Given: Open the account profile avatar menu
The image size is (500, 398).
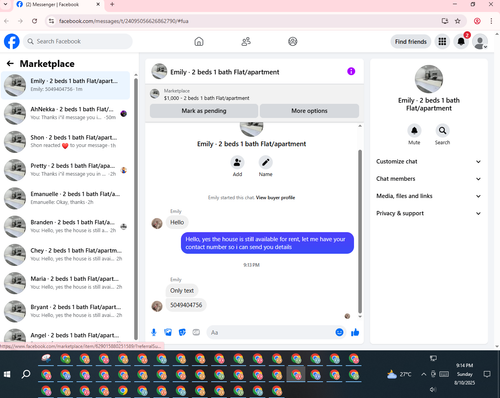Looking at the screenshot, I should pyautogui.click(x=480, y=42).
